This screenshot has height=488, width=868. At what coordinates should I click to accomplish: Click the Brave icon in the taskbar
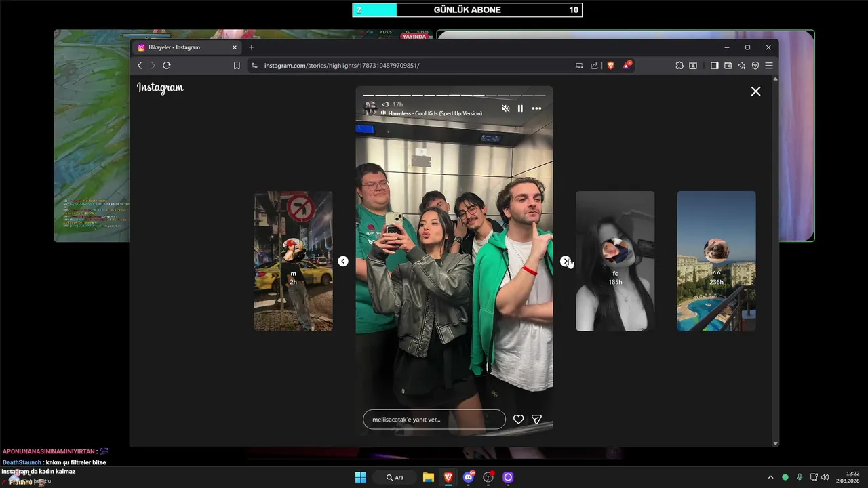[448, 477]
